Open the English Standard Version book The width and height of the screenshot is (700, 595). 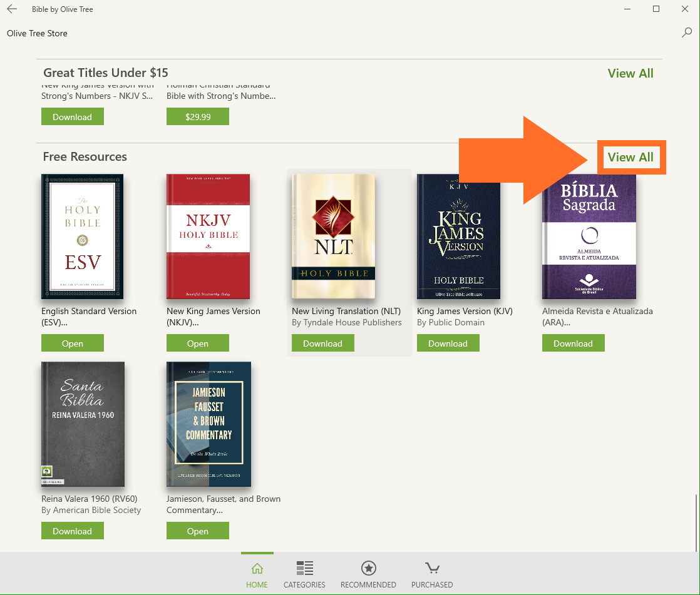coord(73,343)
